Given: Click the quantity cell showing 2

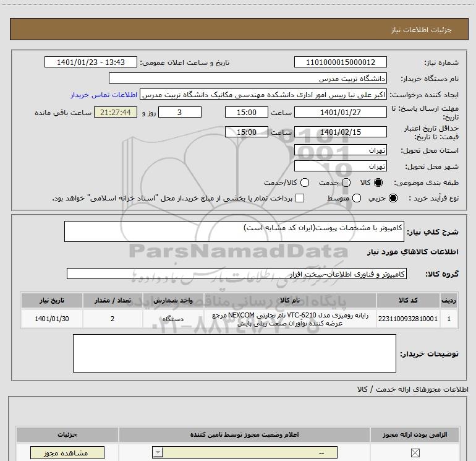Looking at the screenshot, I should 113,319.
